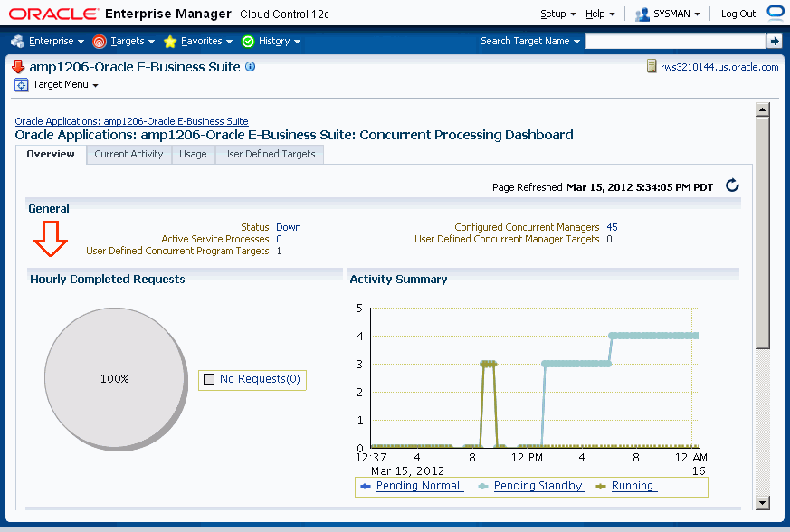This screenshot has height=532, width=790.
Task: Click the Targets bullseye icon
Action: [100, 42]
